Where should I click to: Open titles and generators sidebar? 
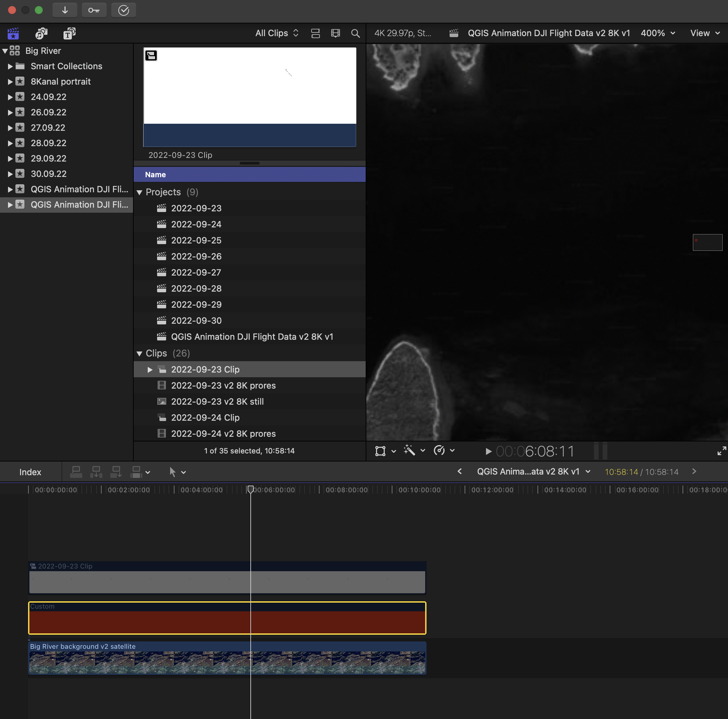pyautogui.click(x=69, y=33)
